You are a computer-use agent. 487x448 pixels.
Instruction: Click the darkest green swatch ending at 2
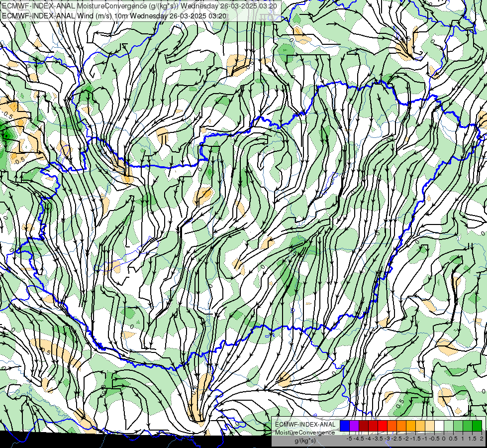[478, 426]
